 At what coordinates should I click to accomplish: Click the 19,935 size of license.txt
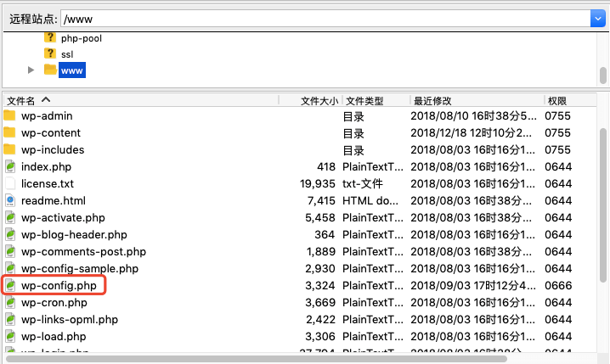pyautogui.click(x=318, y=184)
